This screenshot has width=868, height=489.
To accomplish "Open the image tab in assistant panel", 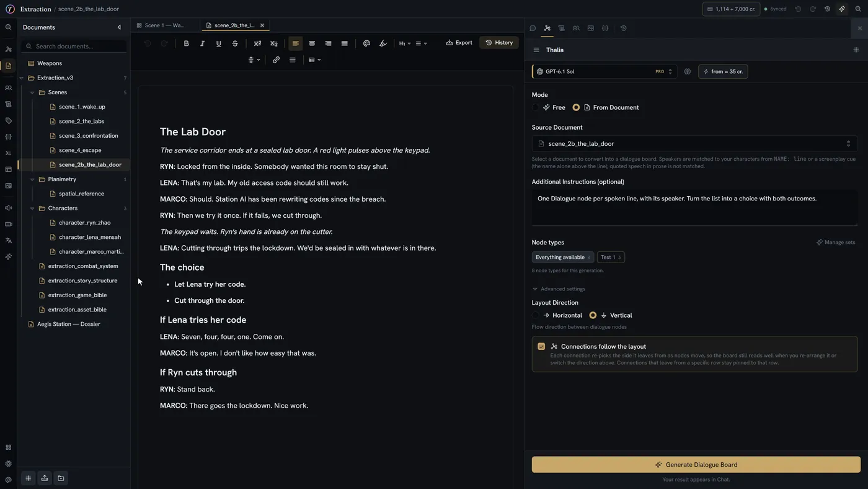I will pyautogui.click(x=590, y=28).
